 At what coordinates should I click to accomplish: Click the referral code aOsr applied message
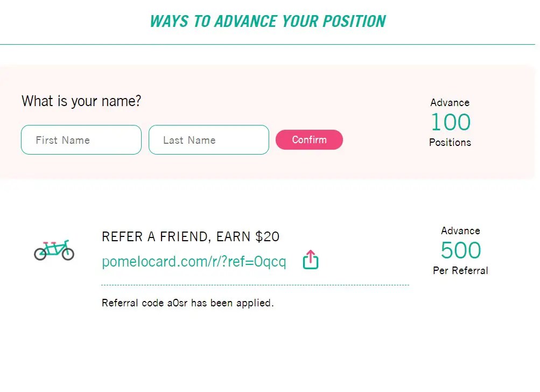pyautogui.click(x=187, y=303)
